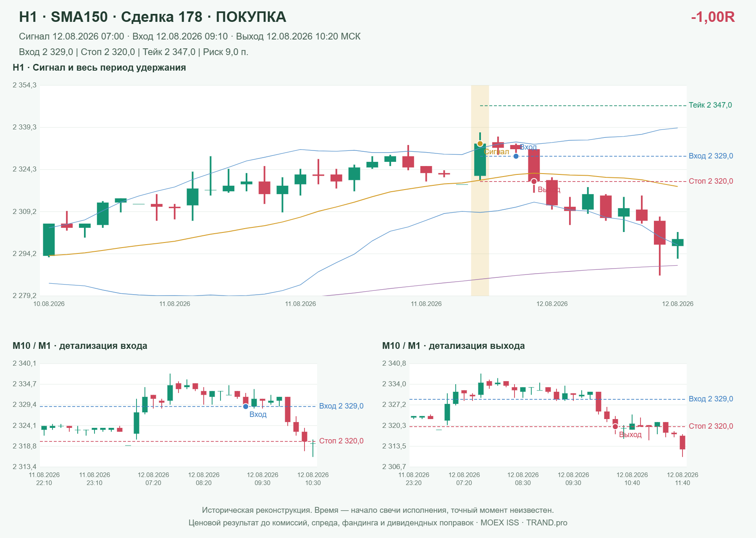Click the '2 279,2' price axis label
Image resolution: width=756 pixels, height=538 pixels.
tap(24, 296)
